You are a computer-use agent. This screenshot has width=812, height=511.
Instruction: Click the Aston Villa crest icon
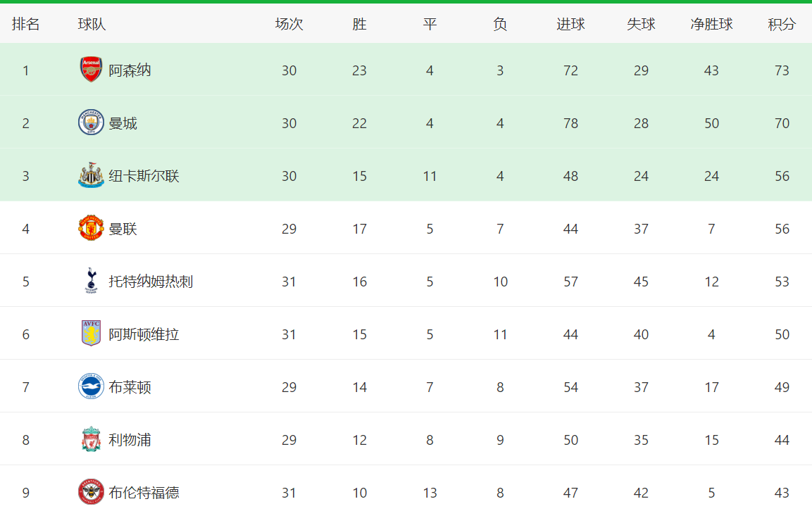point(91,334)
